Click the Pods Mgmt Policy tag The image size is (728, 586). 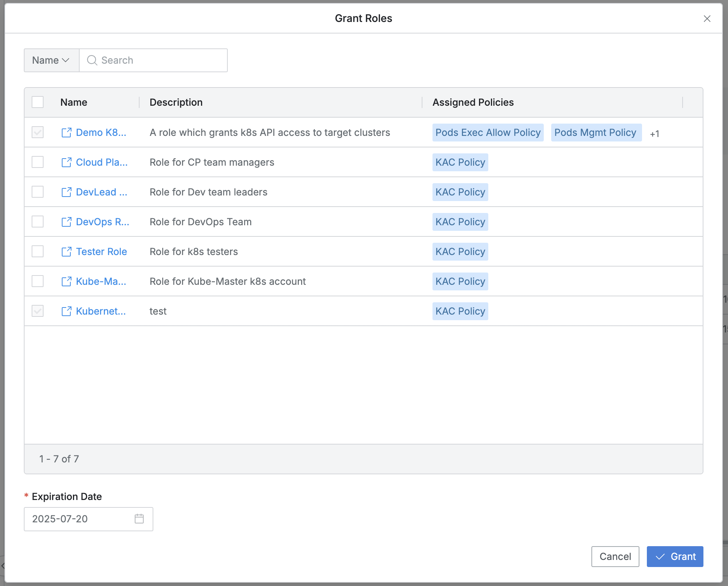[596, 133]
